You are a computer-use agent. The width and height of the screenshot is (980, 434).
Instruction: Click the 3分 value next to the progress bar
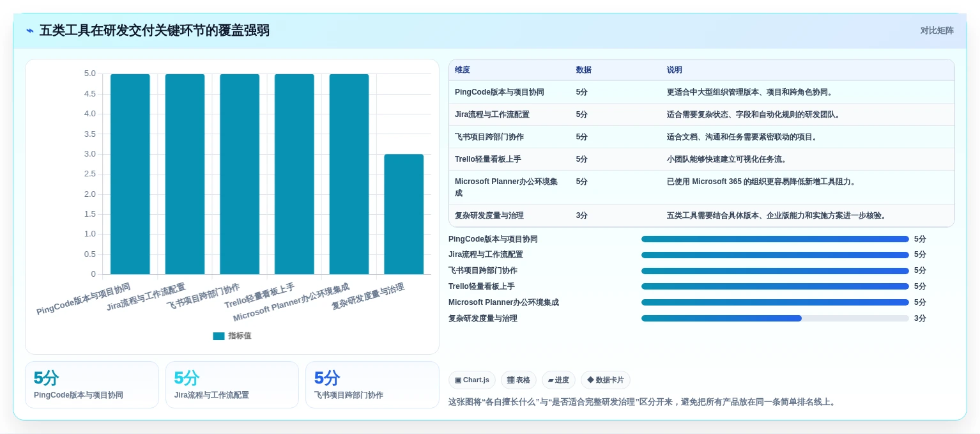point(920,318)
